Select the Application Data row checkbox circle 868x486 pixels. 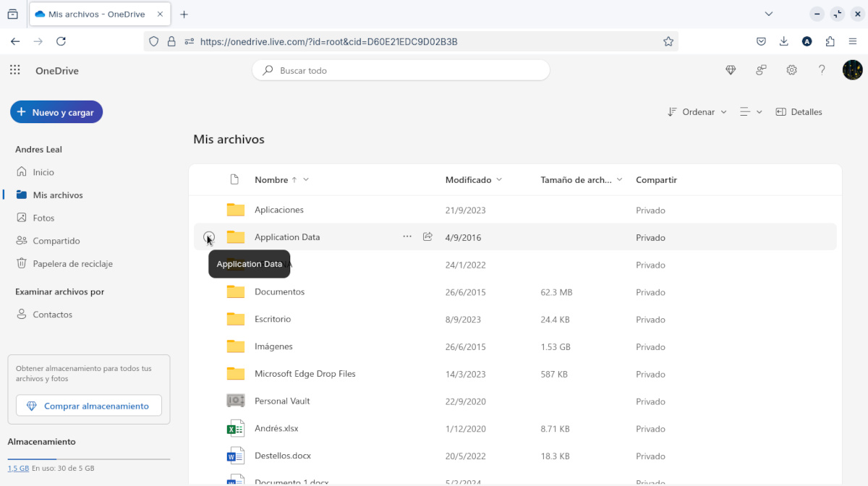tap(209, 236)
